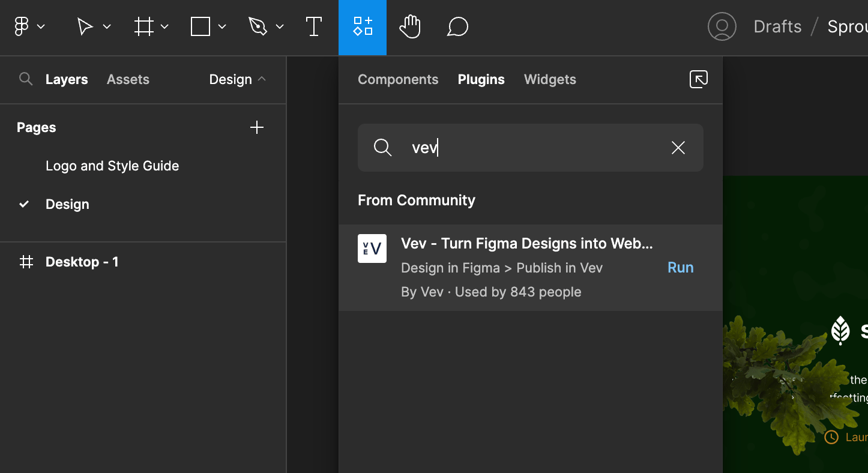Click the user avatar icon
Screen dimensions: 868x473
(x=722, y=26)
